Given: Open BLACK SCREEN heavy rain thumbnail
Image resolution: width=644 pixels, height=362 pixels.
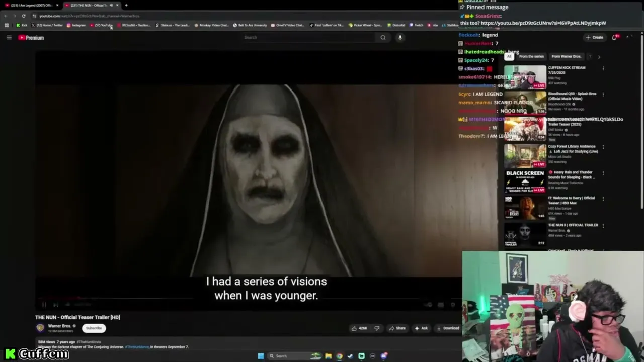Looking at the screenshot, I should [x=525, y=182].
